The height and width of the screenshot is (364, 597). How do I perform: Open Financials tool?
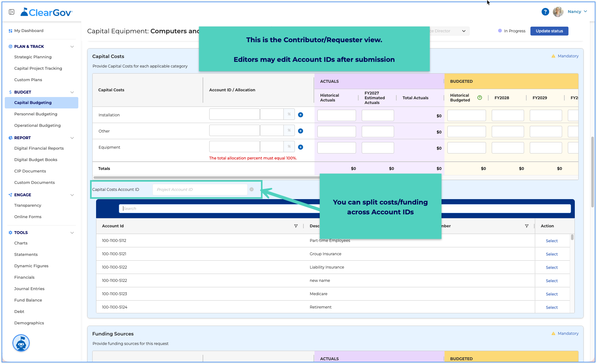[x=24, y=277]
